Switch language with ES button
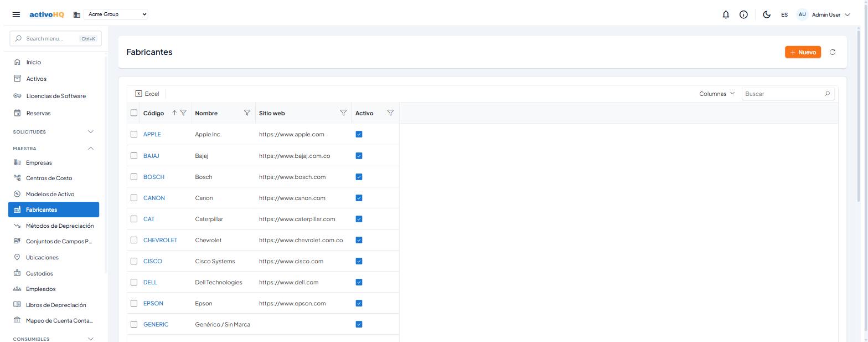868x342 pixels. tap(784, 15)
